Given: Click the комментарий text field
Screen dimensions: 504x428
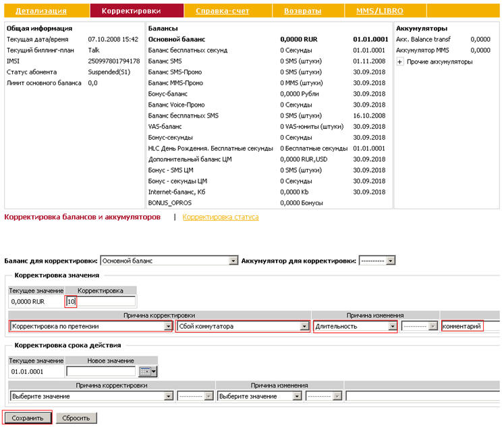Looking at the screenshot, I should point(470,326).
